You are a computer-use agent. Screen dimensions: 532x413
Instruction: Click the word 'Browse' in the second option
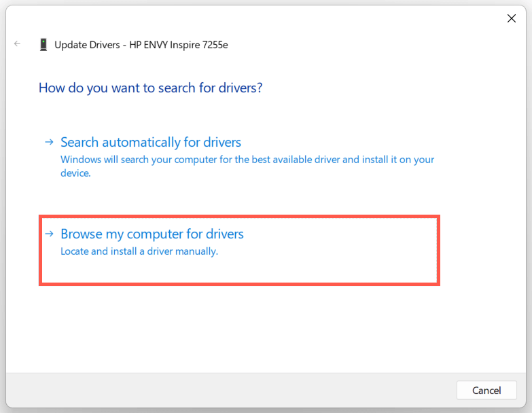(x=82, y=234)
